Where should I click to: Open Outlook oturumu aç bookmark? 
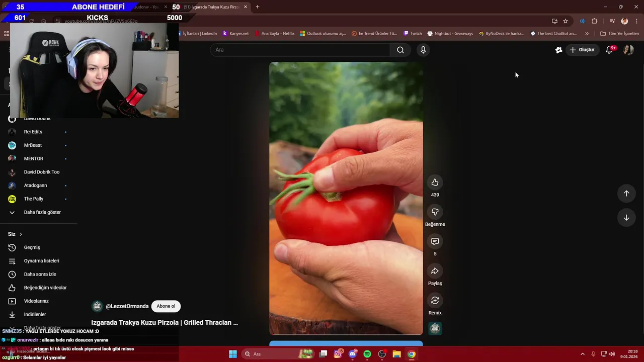(323, 34)
